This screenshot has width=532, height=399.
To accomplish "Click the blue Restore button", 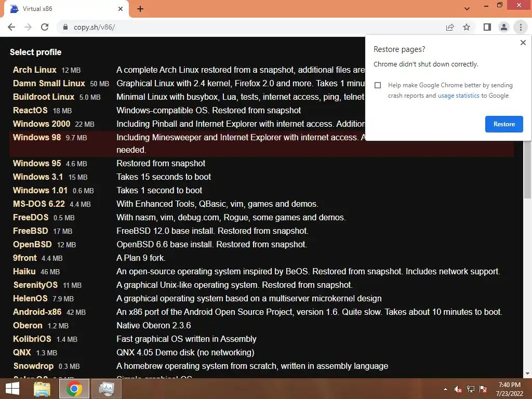I will (x=504, y=124).
